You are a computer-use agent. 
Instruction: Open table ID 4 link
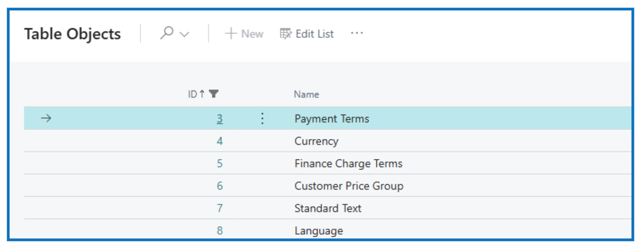click(x=220, y=141)
